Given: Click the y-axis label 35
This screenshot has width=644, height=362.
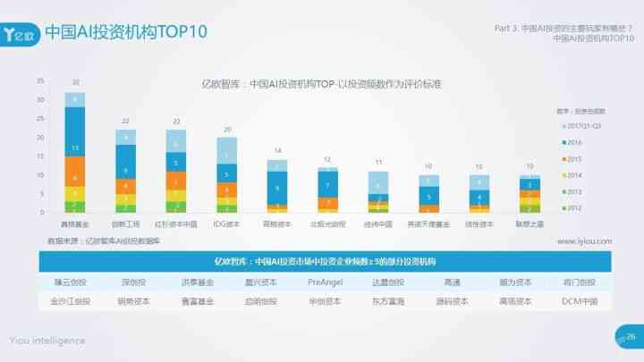Looking at the screenshot, I should pos(40,80).
